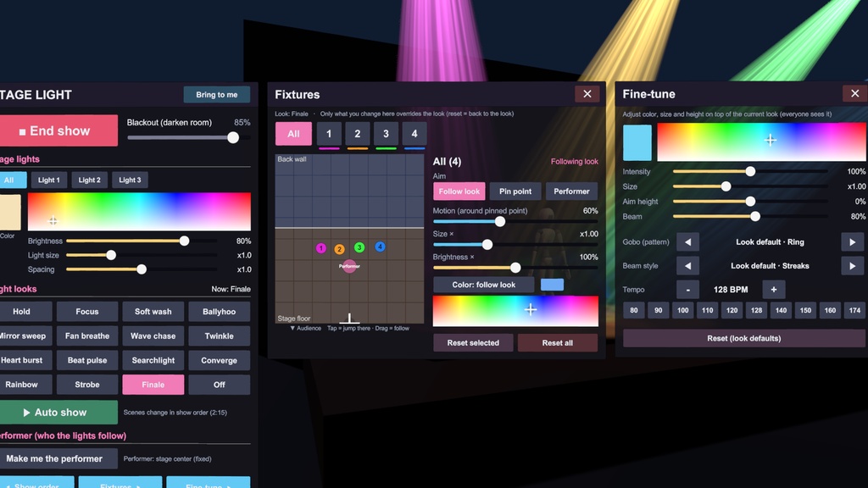Select fixture tab 3
868x488 pixels.
pos(386,134)
